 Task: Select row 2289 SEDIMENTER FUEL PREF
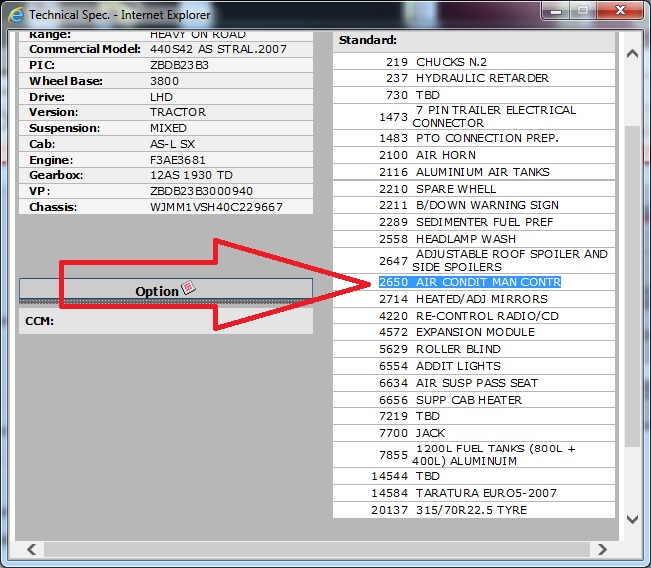474,222
